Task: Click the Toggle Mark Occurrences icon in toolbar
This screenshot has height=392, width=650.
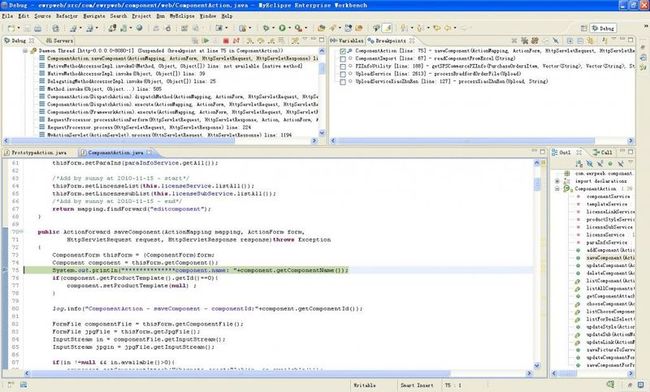Action: [x=387, y=28]
